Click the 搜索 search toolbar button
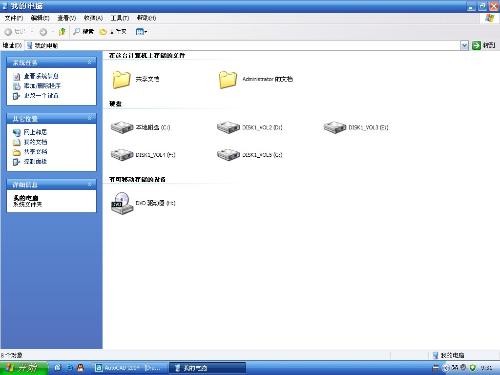The width and height of the screenshot is (500, 375). (x=84, y=32)
